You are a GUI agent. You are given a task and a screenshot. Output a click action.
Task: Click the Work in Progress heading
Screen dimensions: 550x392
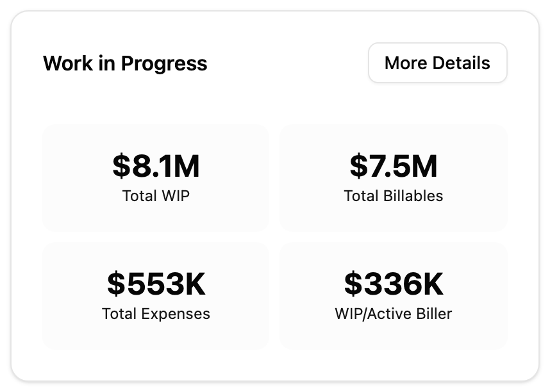(125, 63)
